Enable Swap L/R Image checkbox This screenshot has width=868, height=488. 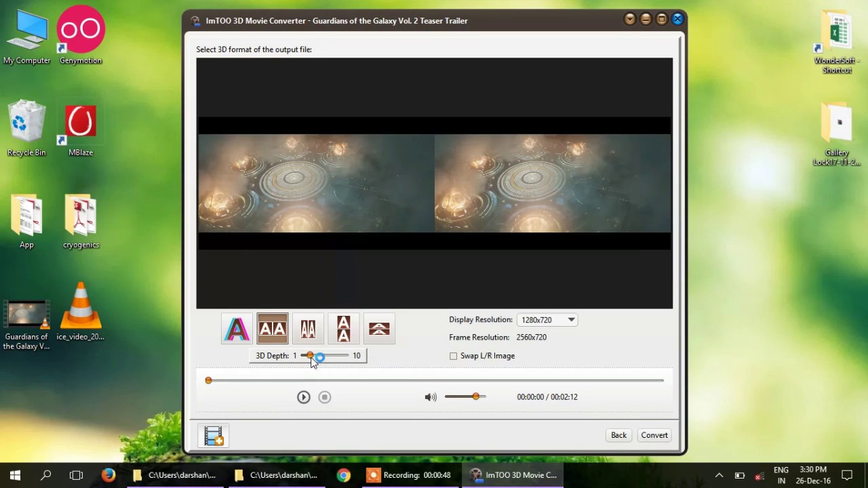pyautogui.click(x=453, y=356)
